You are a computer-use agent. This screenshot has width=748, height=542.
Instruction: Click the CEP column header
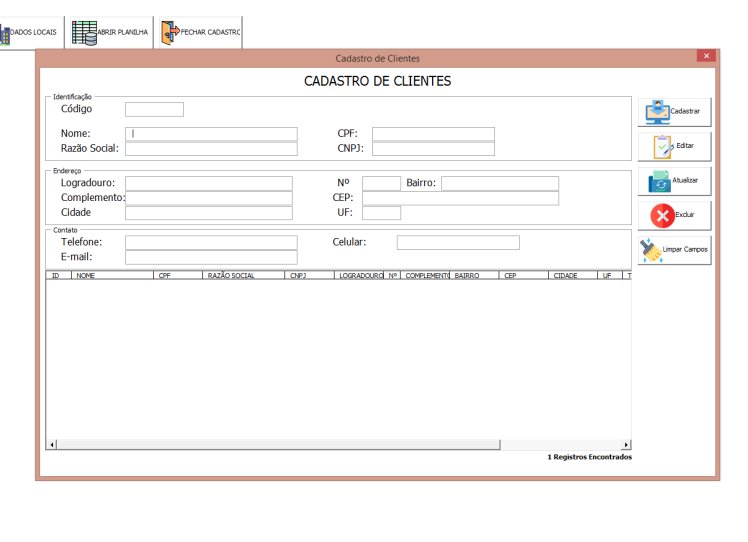click(x=524, y=275)
